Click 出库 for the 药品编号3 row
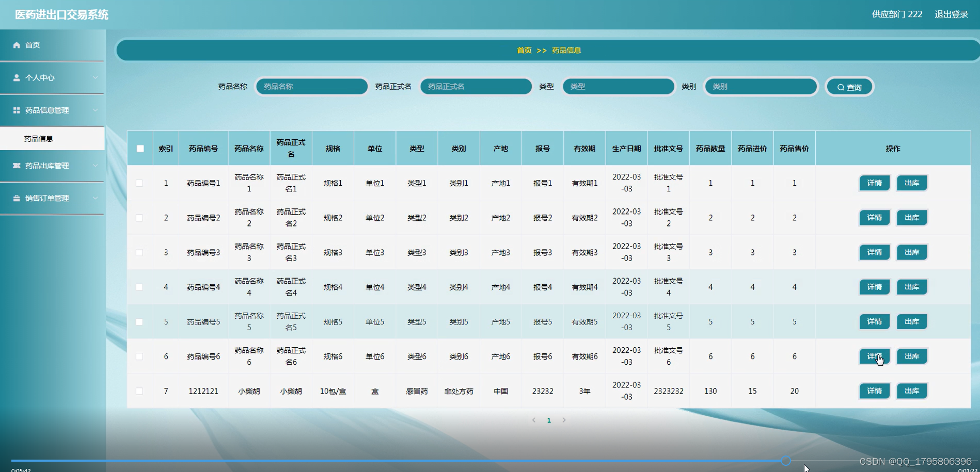This screenshot has width=980, height=472. (912, 252)
